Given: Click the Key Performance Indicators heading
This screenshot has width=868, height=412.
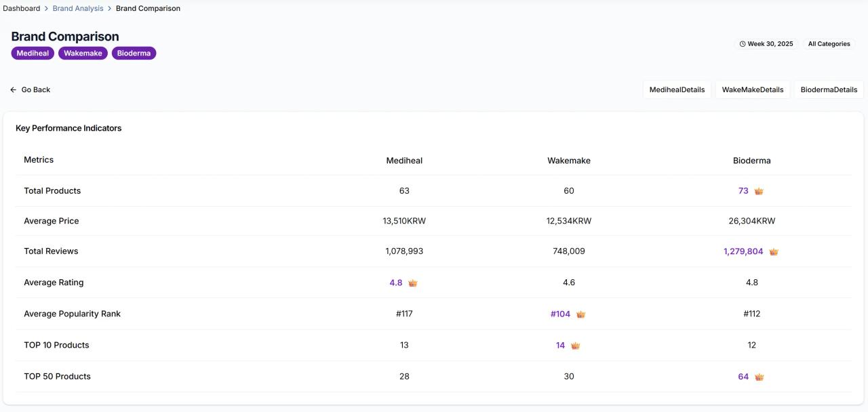Looking at the screenshot, I should [x=68, y=128].
